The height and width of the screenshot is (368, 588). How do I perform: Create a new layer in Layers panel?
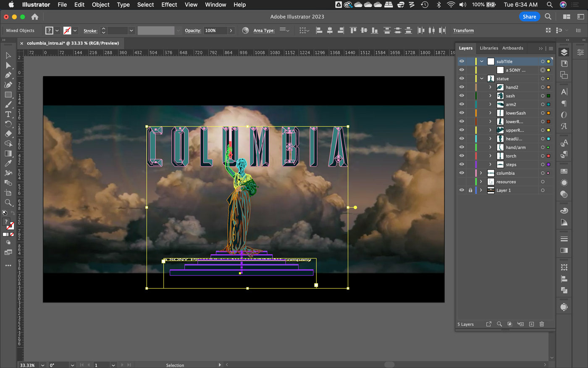(x=531, y=324)
